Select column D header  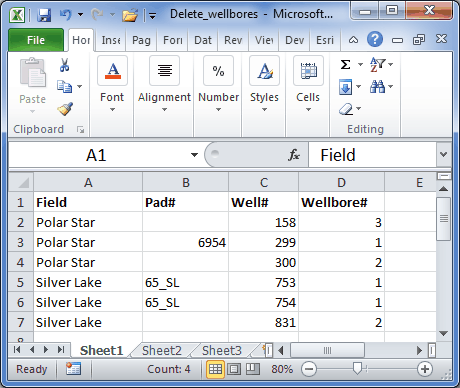coord(341,182)
